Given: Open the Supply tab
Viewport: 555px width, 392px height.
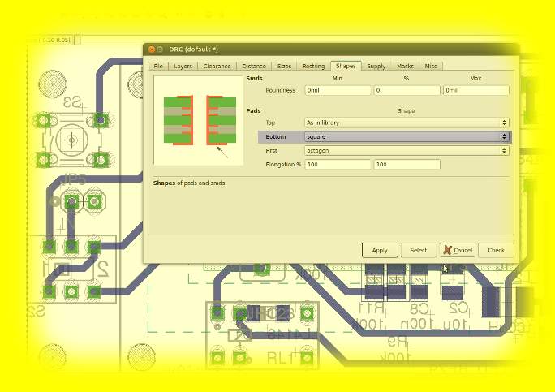Looking at the screenshot, I should click(x=376, y=66).
